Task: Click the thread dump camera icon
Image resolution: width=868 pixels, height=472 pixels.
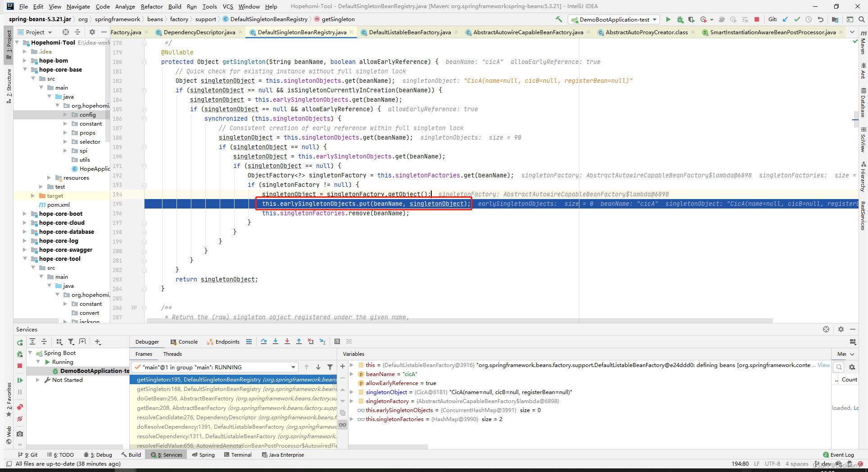Action: [20, 434]
